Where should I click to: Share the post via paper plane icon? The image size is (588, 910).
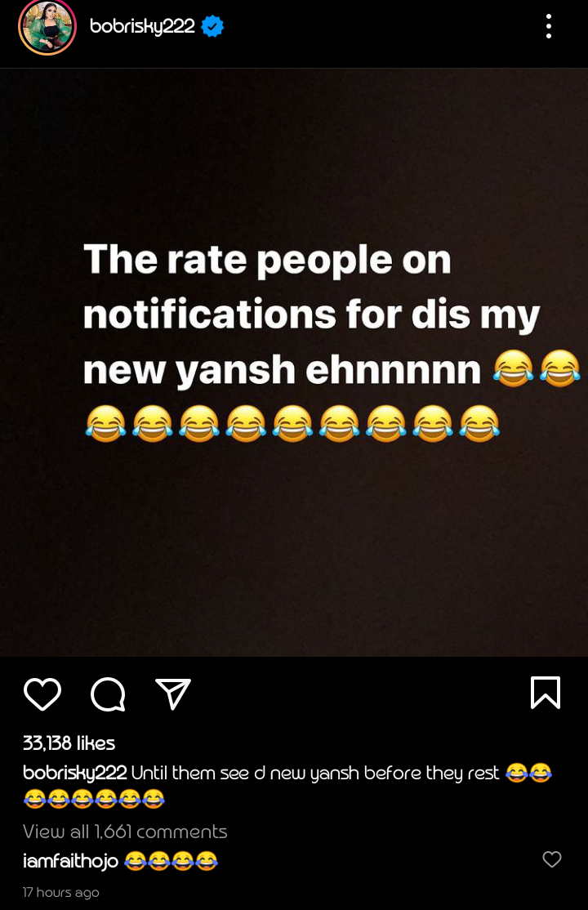[x=173, y=694]
